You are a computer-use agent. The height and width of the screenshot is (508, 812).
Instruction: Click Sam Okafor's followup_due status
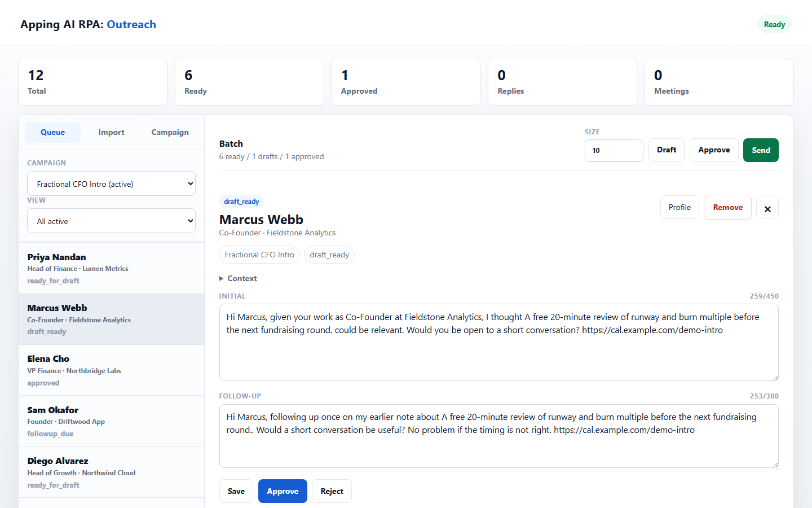pyautogui.click(x=50, y=433)
